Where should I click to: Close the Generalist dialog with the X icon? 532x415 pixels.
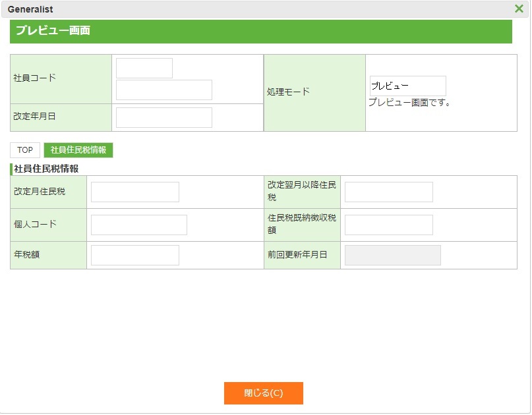[x=519, y=9]
